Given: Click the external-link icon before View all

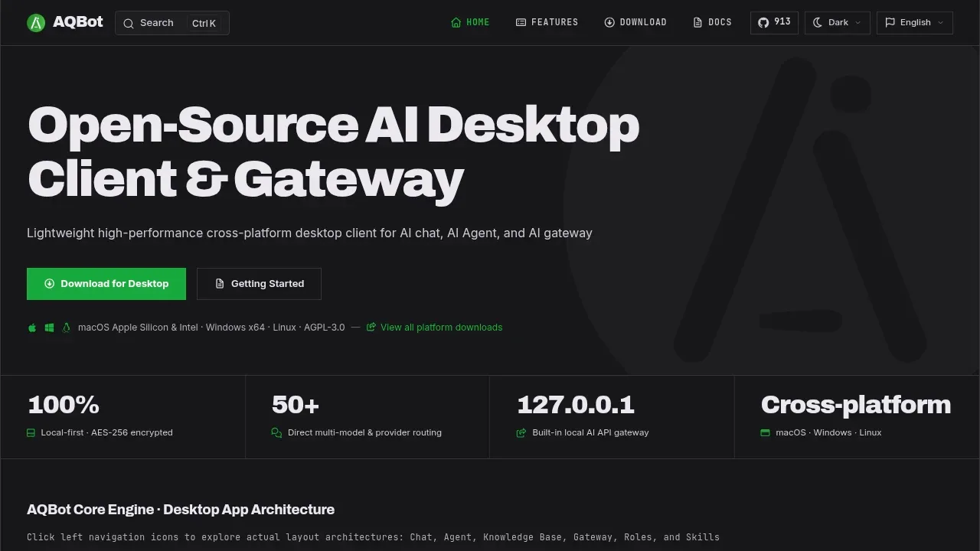Looking at the screenshot, I should 371,327.
